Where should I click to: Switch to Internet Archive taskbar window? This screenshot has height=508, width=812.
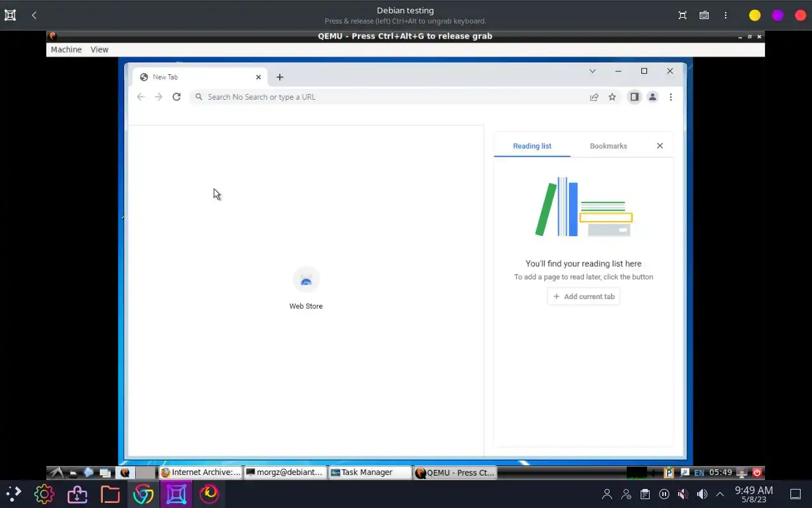(x=200, y=472)
